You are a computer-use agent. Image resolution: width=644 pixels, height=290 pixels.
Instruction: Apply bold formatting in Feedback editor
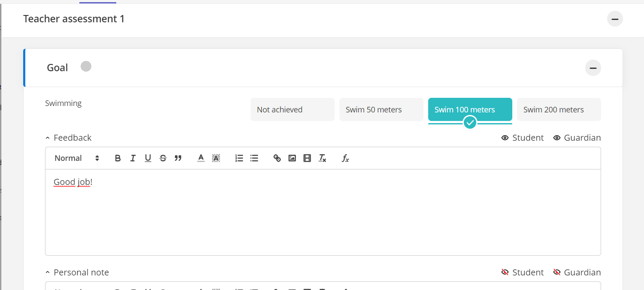[x=118, y=158]
